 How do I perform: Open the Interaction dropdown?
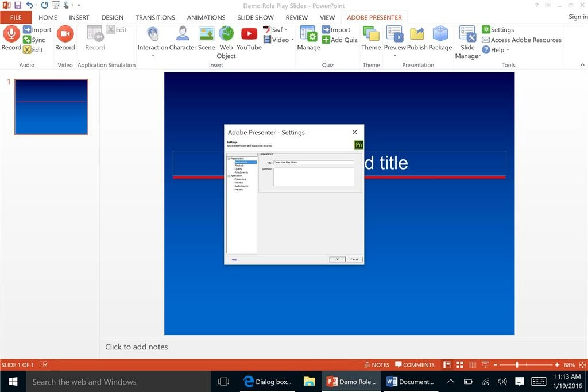pos(153,56)
